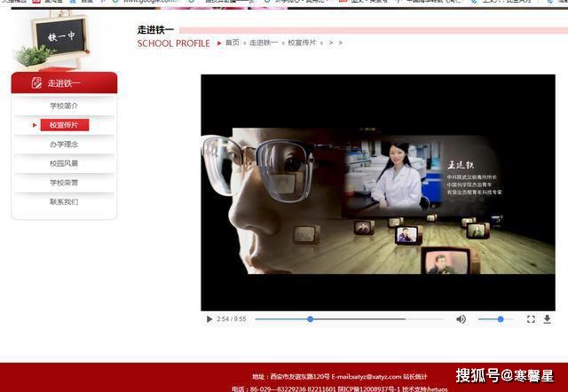Open 学校荣誉 sidebar item
Image resolution: width=568 pixels, height=392 pixels.
(x=64, y=183)
